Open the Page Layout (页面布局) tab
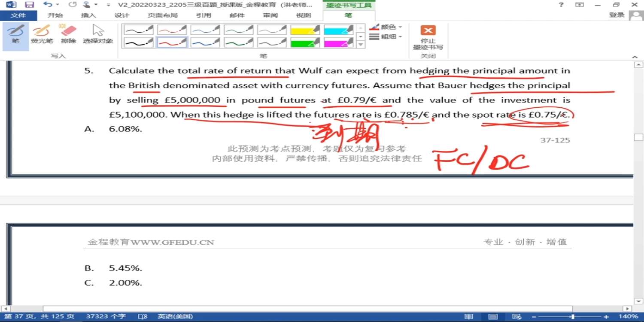The width and height of the screenshot is (644, 322). coord(162,15)
